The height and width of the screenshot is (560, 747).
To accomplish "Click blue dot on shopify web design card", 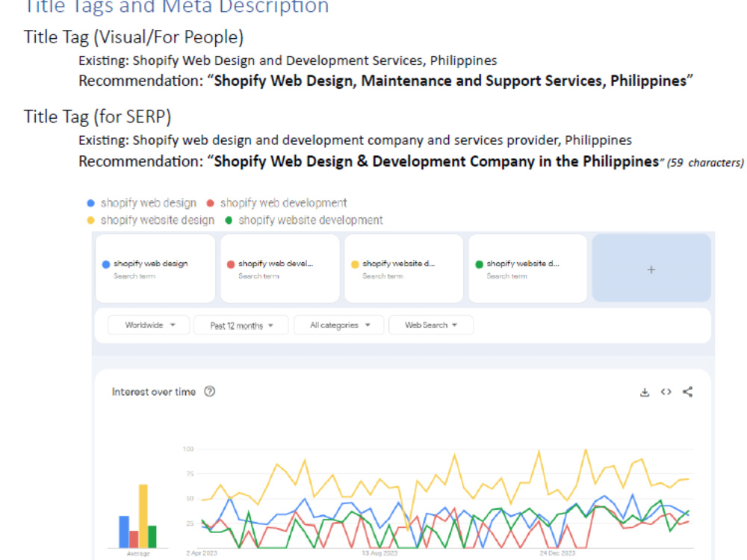I will pos(106,264).
